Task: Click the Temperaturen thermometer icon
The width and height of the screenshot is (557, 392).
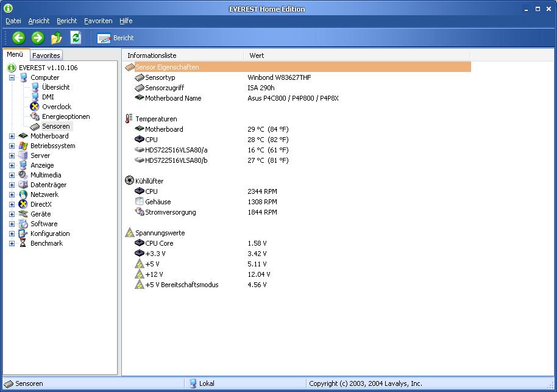Action: [129, 119]
